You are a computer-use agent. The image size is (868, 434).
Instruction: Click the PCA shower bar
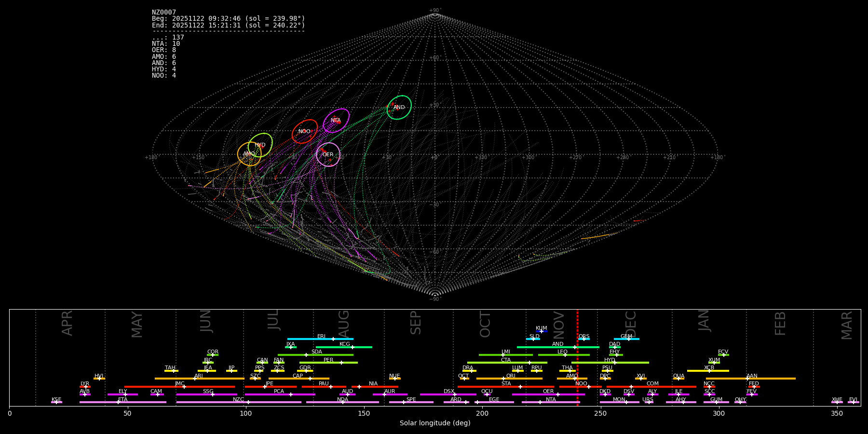pyautogui.click(x=280, y=394)
